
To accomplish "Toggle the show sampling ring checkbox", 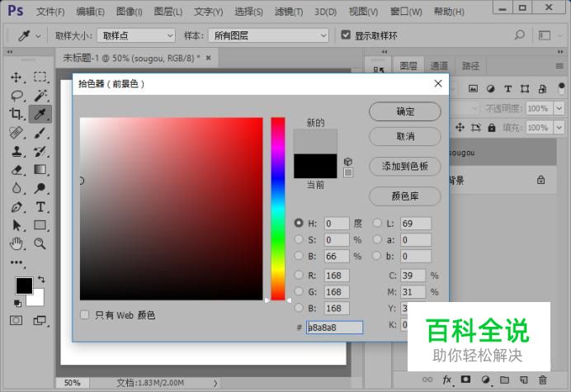I will point(346,35).
